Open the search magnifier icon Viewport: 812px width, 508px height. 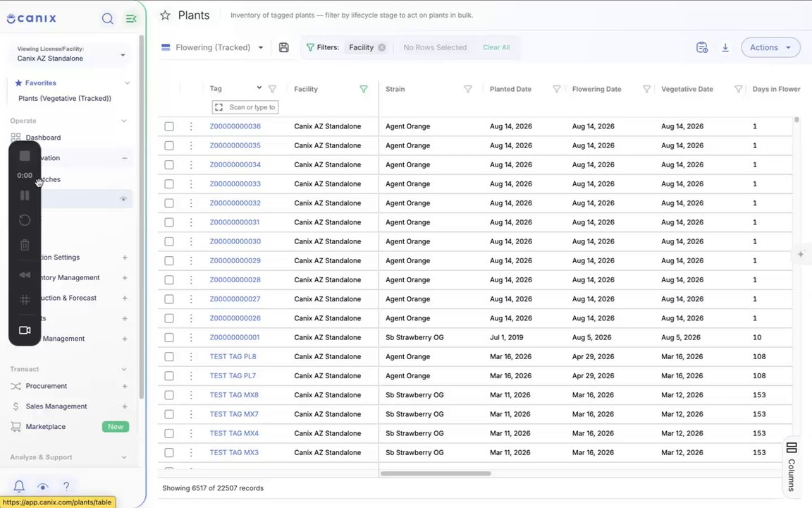pos(107,18)
